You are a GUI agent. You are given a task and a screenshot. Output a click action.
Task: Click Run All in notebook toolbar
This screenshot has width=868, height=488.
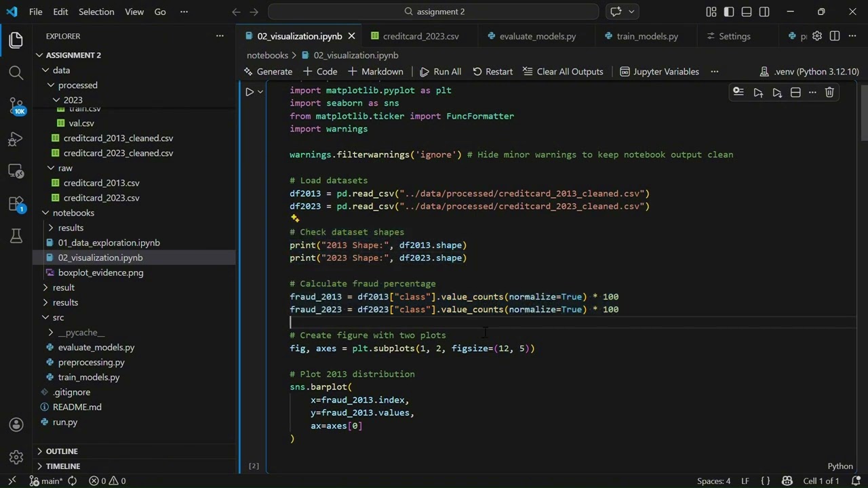440,71
